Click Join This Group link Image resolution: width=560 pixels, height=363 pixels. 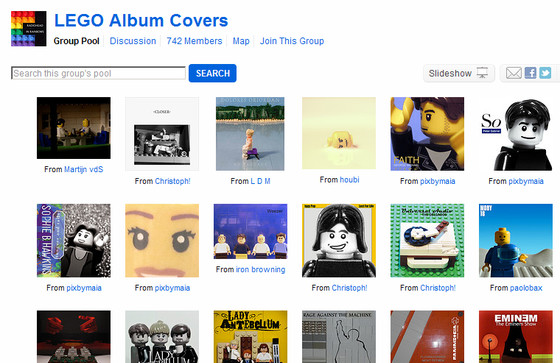coord(292,41)
